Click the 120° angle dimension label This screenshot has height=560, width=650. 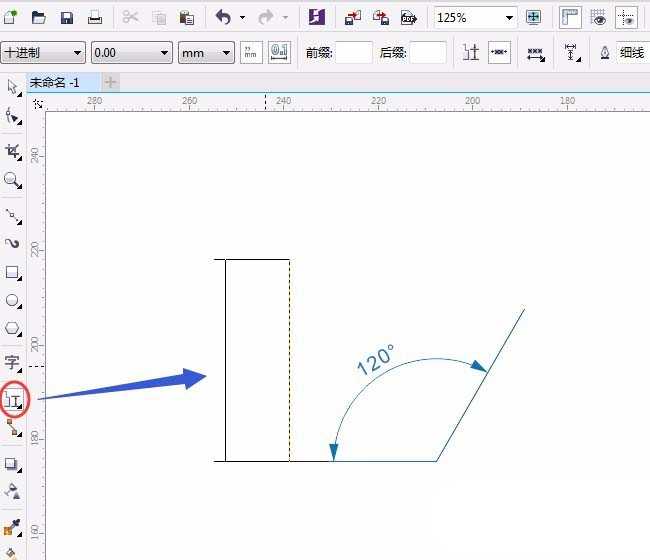tap(376, 359)
